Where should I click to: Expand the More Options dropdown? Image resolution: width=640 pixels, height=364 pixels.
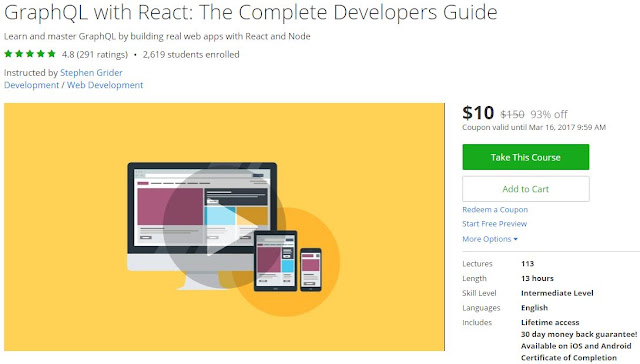490,239
